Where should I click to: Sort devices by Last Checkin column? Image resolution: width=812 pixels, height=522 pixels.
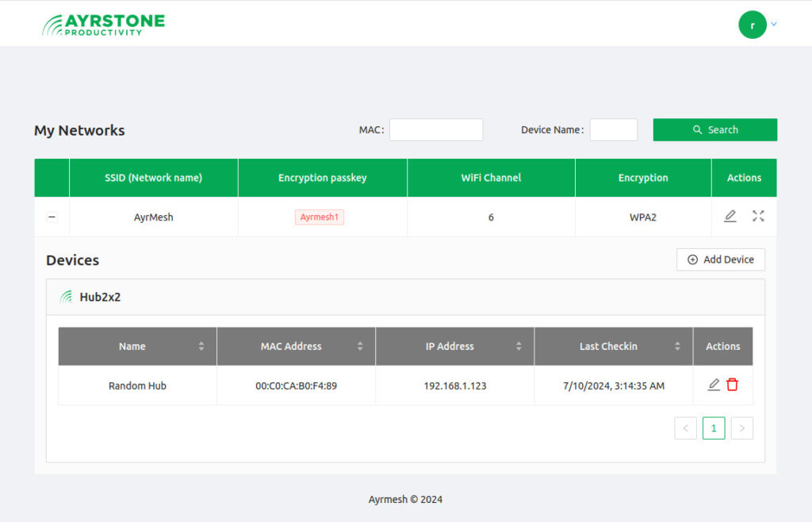[677, 347]
